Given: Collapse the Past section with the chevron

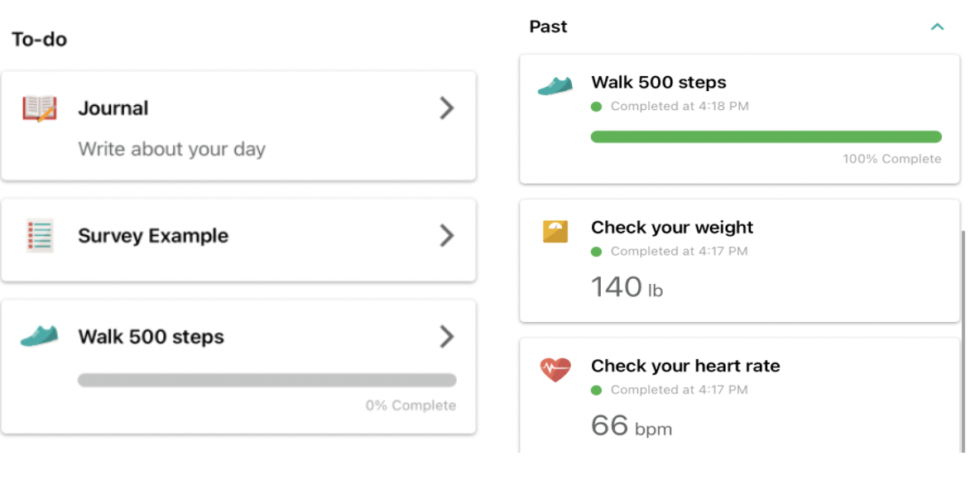Looking at the screenshot, I should pos(937,26).
